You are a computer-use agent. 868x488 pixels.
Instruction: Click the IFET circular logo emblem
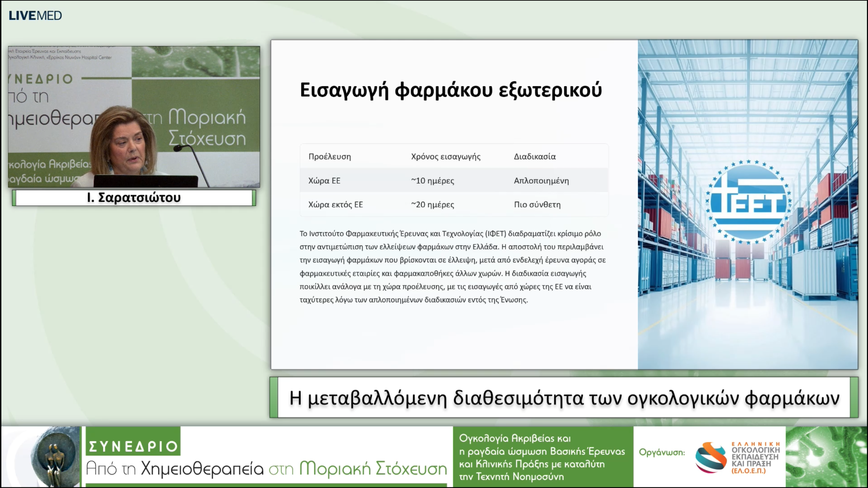click(x=748, y=202)
